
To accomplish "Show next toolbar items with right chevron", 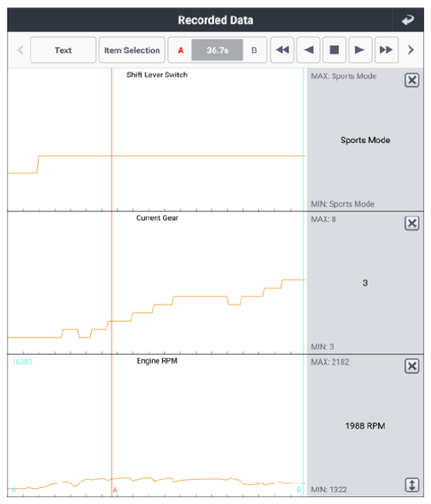I will pos(411,50).
